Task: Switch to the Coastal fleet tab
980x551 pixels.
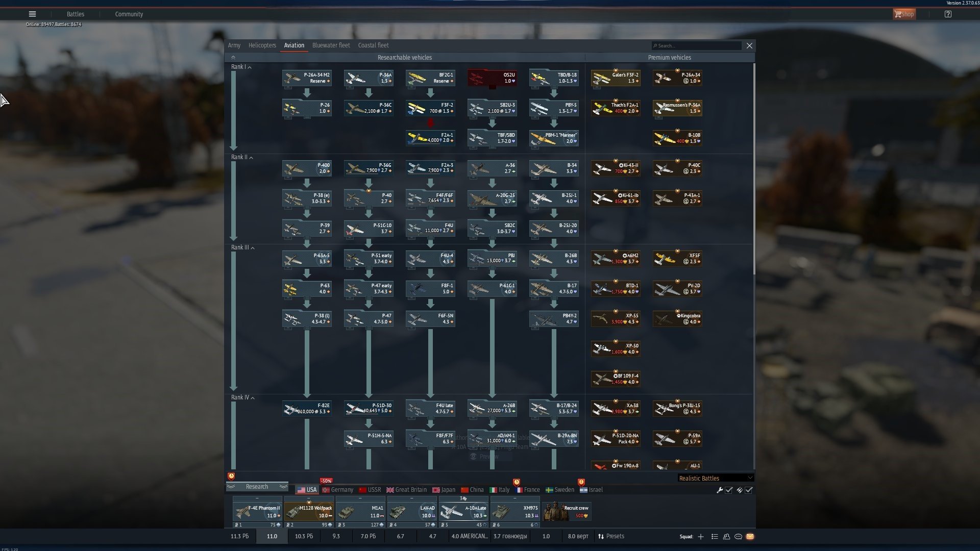Action: [x=373, y=45]
